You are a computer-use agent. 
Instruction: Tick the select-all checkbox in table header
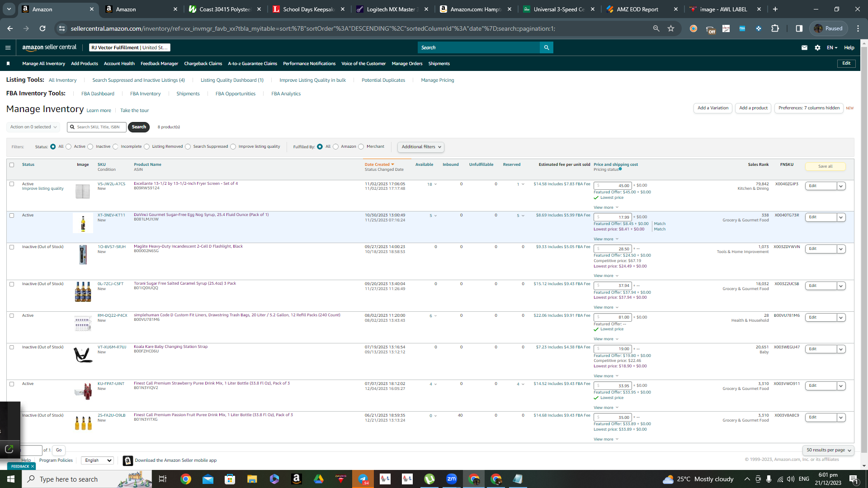click(x=12, y=165)
